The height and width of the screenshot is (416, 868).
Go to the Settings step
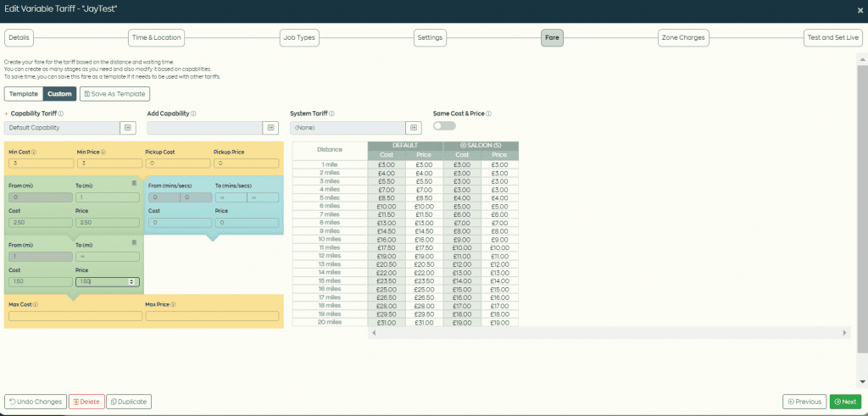point(430,37)
